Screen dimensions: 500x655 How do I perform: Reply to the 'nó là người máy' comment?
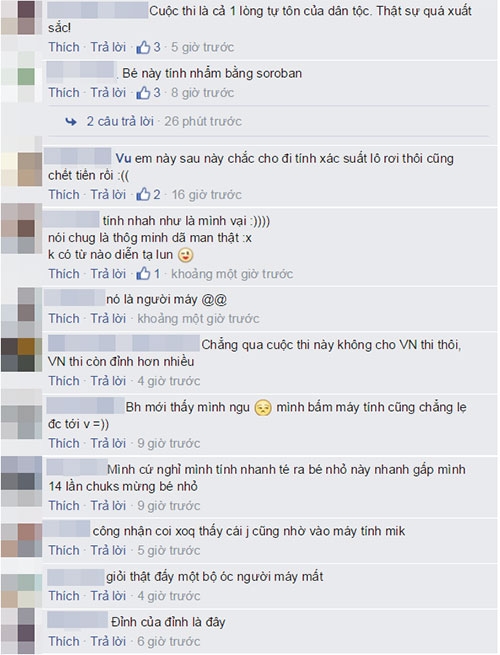[x=108, y=319]
